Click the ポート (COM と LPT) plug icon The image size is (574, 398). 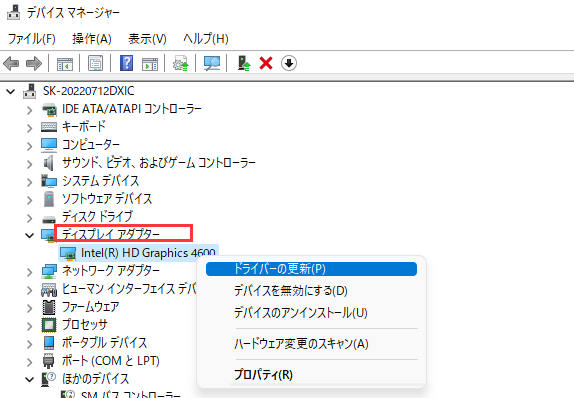[48, 361]
